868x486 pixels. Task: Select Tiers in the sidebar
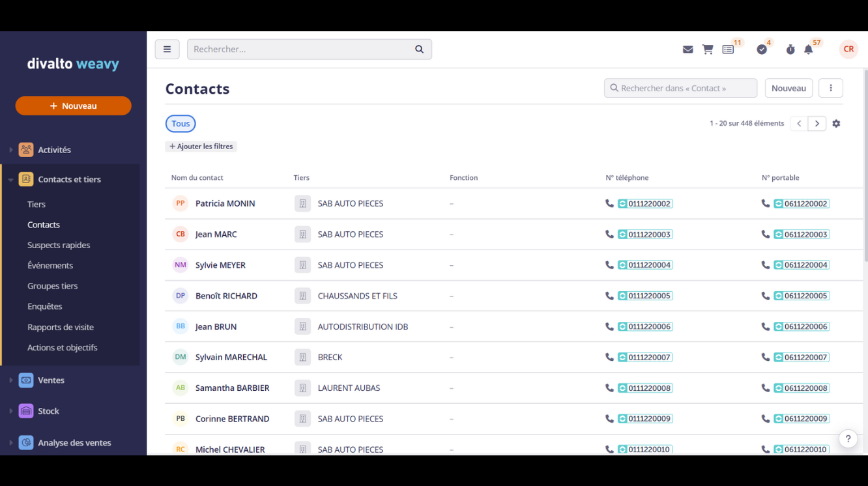pyautogui.click(x=36, y=204)
